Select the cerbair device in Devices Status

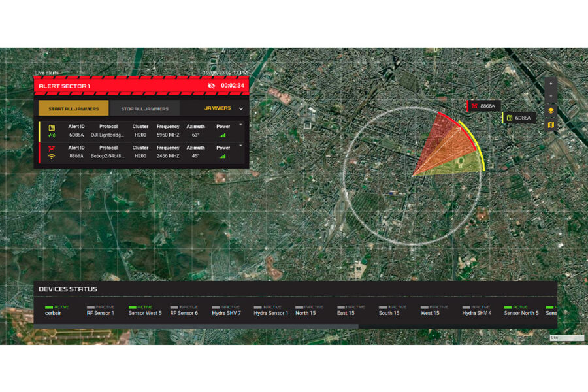point(54,313)
